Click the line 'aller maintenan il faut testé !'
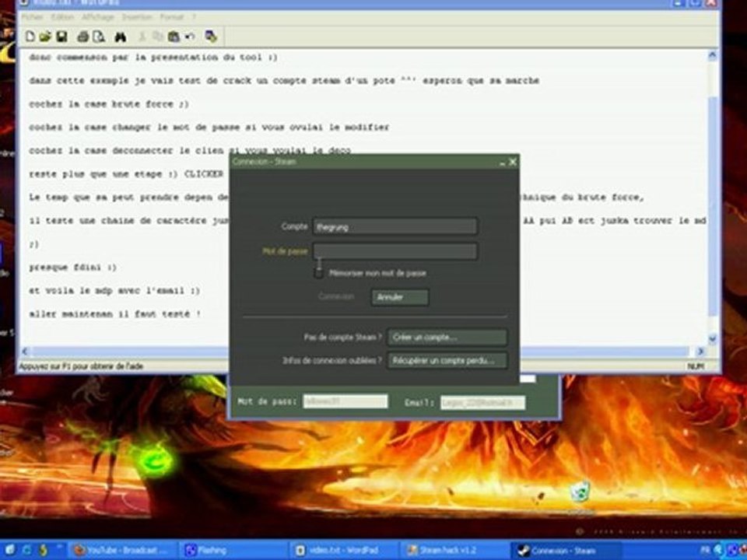 click(114, 313)
